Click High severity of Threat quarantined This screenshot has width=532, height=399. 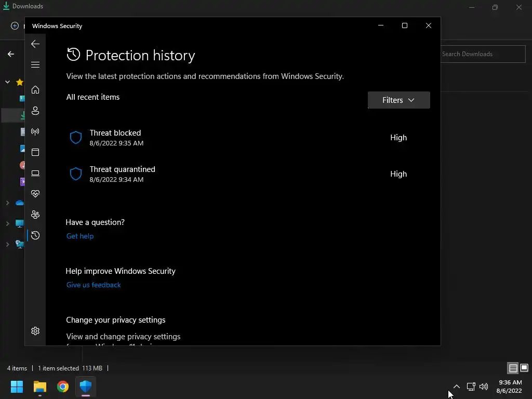398,174
